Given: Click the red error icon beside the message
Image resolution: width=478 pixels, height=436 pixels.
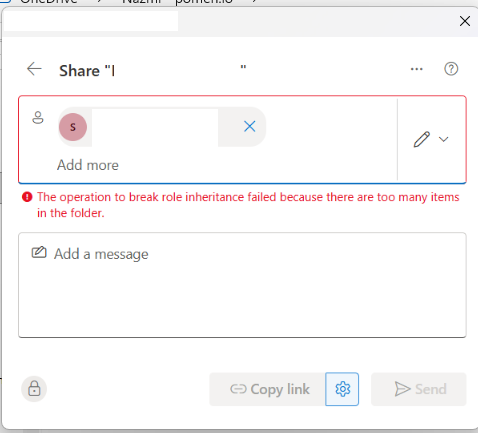Looking at the screenshot, I should (x=27, y=197).
